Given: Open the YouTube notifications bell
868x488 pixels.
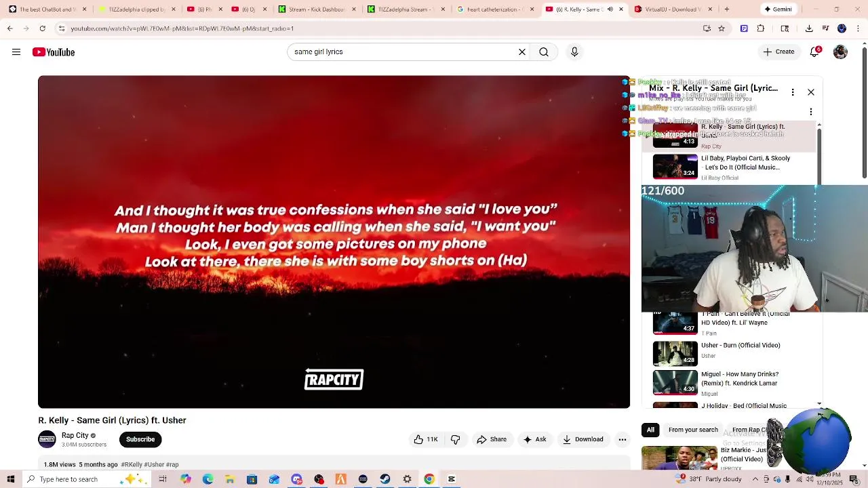Looking at the screenshot, I should pyautogui.click(x=814, y=52).
